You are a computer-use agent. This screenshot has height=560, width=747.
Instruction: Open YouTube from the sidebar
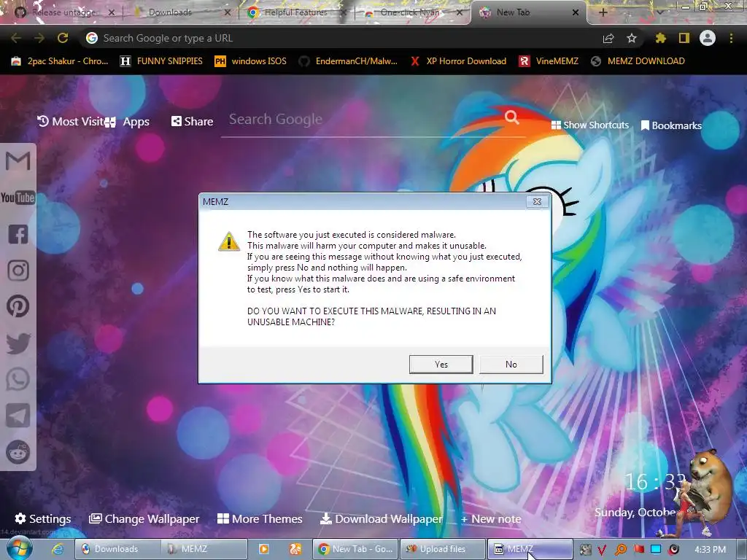click(x=18, y=197)
